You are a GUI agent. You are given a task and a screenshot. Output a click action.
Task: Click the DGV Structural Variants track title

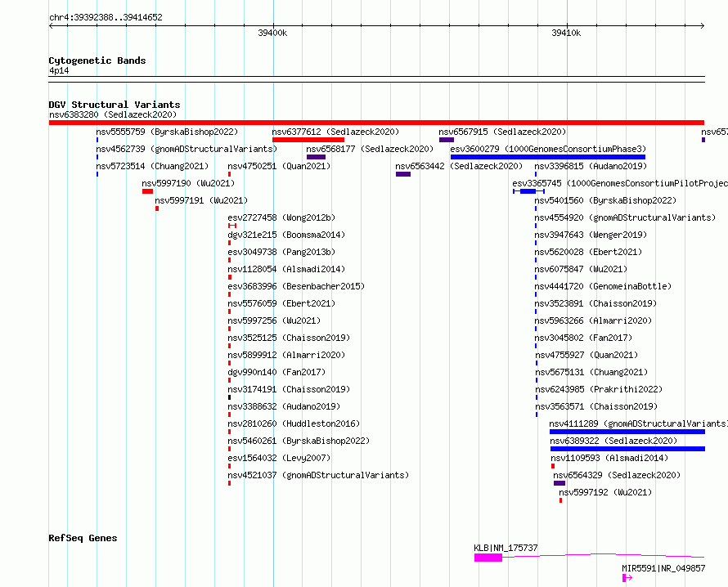coord(115,105)
